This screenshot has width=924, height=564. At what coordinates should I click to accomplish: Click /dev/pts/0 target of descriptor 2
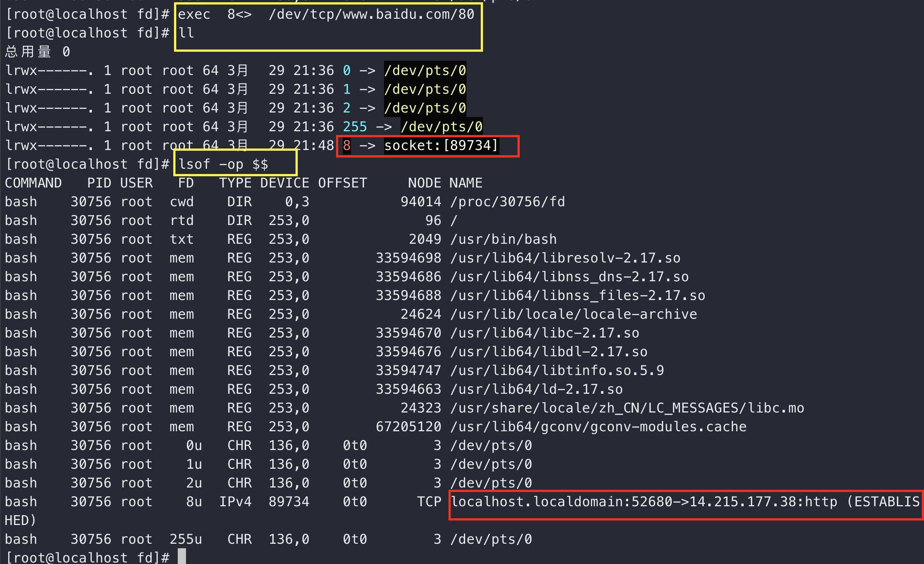(x=425, y=108)
